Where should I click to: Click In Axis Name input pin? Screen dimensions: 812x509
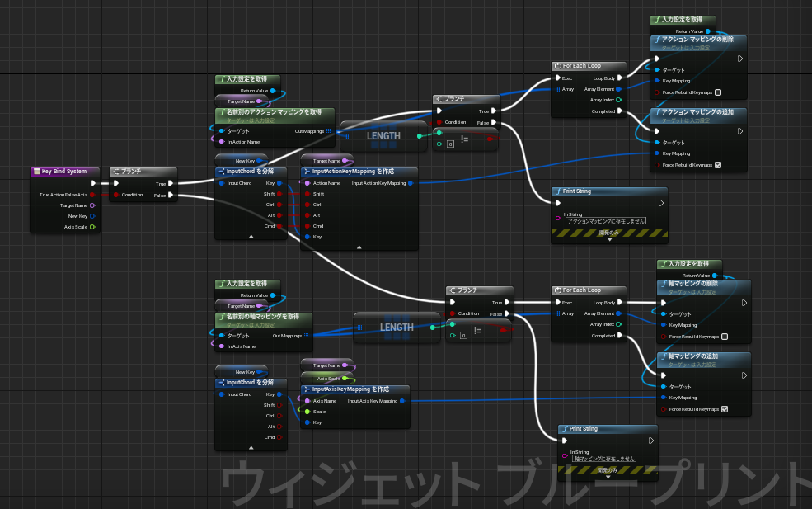(222, 346)
